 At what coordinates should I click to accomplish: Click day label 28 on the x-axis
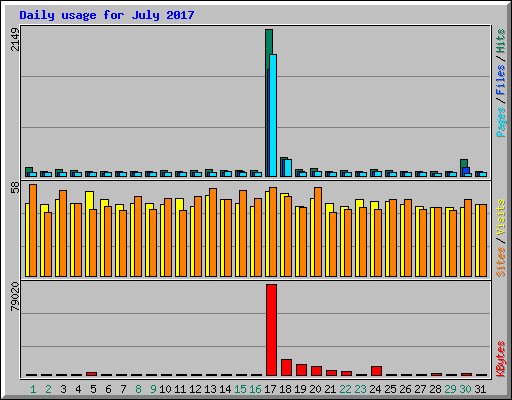(435, 389)
